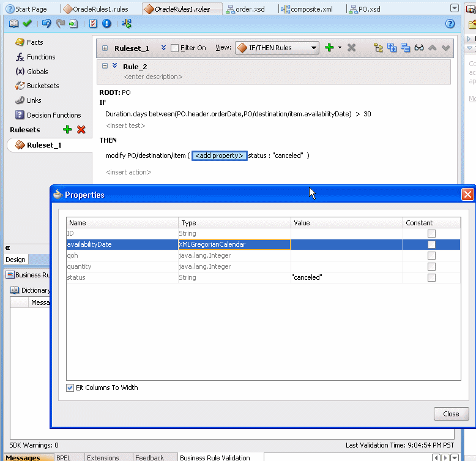Click the undo arrow icon
Image resolution: width=476 pixels, height=461 pixels.
[x=46, y=23]
